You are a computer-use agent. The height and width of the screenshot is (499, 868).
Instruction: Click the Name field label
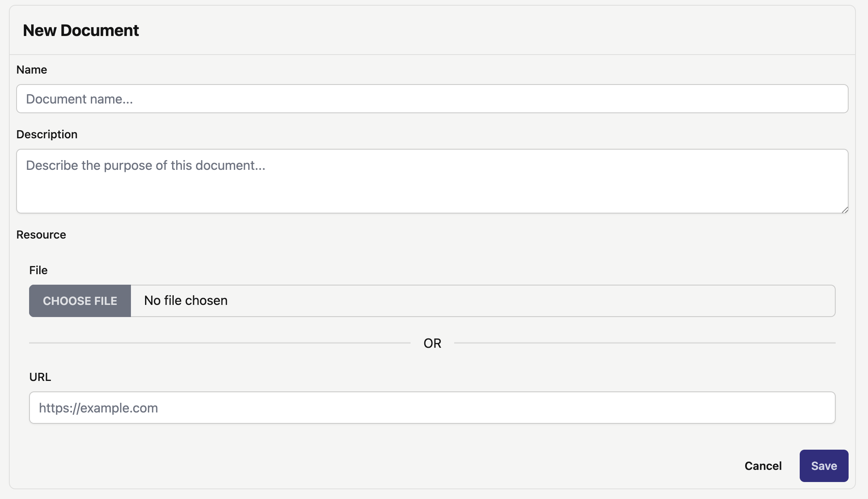[x=32, y=70]
